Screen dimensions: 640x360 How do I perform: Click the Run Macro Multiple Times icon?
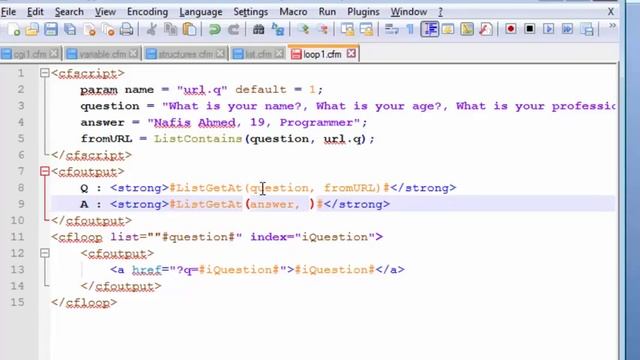(568, 29)
